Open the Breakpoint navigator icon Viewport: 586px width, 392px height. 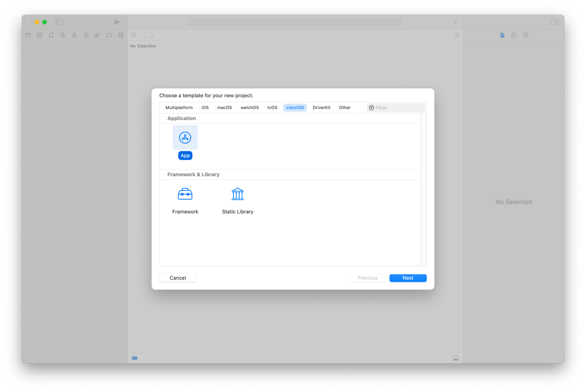[109, 35]
